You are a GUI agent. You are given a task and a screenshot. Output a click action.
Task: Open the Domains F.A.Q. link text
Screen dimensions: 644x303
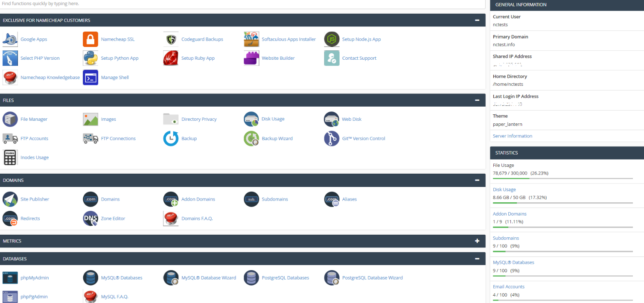pyautogui.click(x=197, y=218)
